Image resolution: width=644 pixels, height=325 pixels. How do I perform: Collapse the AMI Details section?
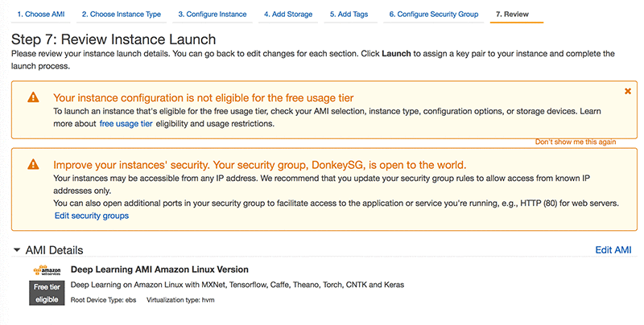pos(17,250)
